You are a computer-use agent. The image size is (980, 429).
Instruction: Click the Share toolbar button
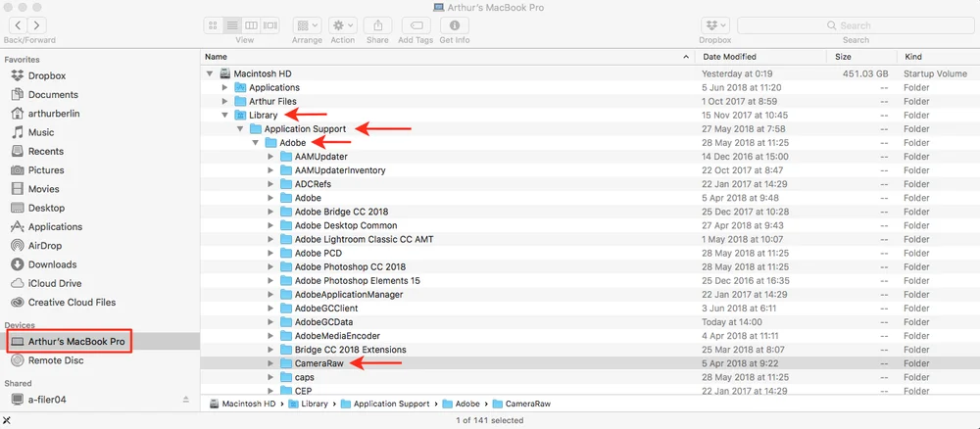[377, 25]
